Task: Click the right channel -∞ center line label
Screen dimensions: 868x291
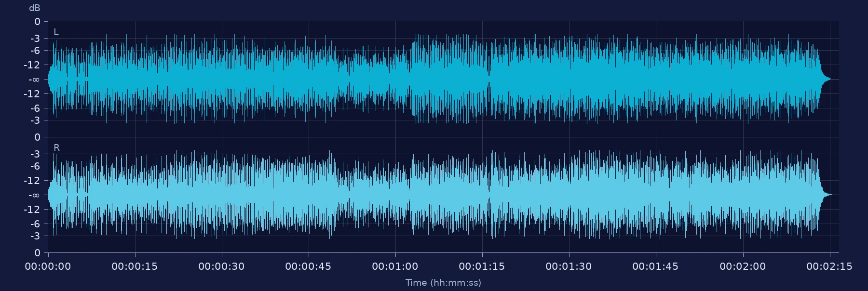Action: (34, 195)
